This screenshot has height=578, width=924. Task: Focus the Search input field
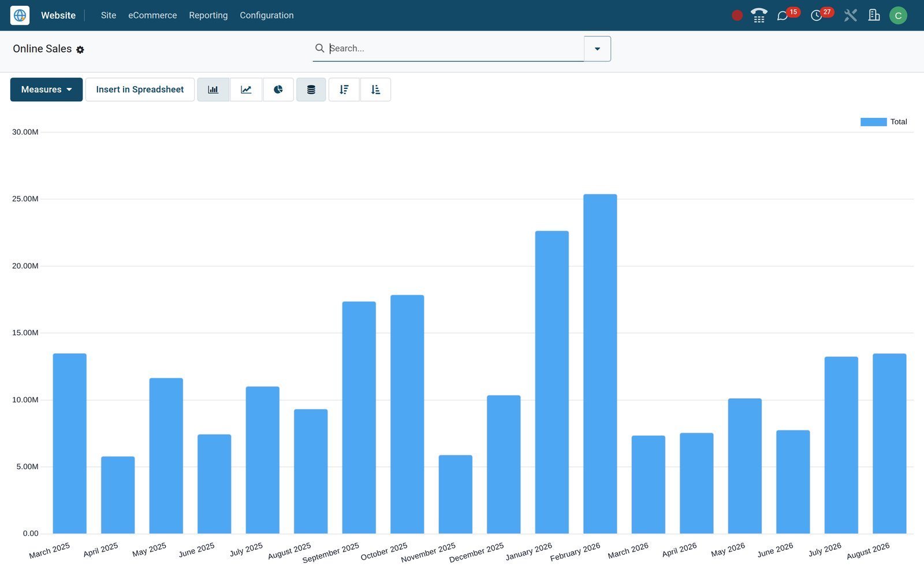point(455,49)
